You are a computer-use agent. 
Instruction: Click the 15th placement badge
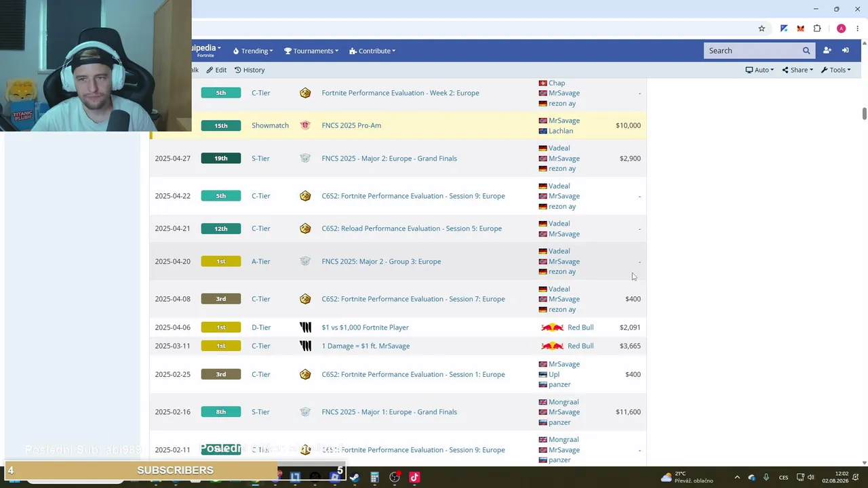pos(221,125)
